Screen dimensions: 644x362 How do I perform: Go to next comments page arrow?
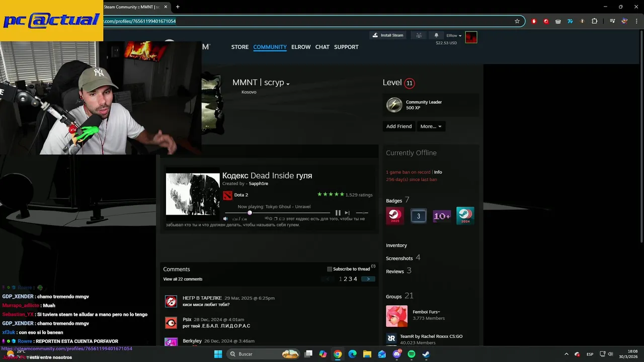tap(368, 279)
